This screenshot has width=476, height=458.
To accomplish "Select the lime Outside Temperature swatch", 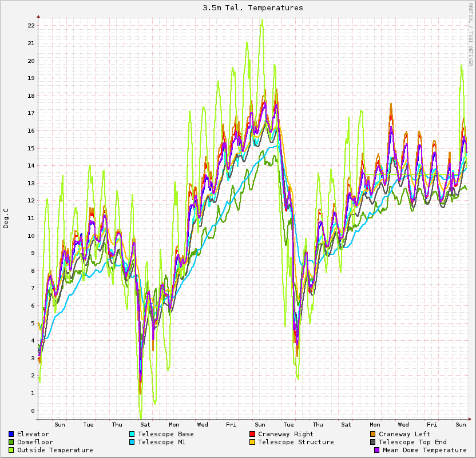I will tap(11, 450).
